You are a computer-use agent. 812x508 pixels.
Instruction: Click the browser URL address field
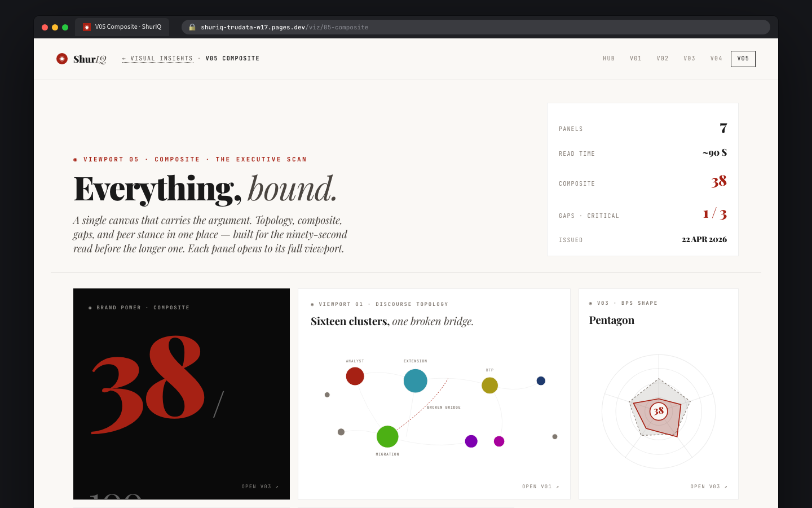tap(395, 27)
